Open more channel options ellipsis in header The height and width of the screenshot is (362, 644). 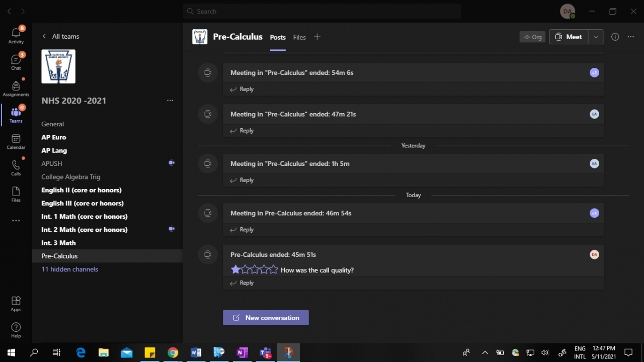pyautogui.click(x=631, y=37)
